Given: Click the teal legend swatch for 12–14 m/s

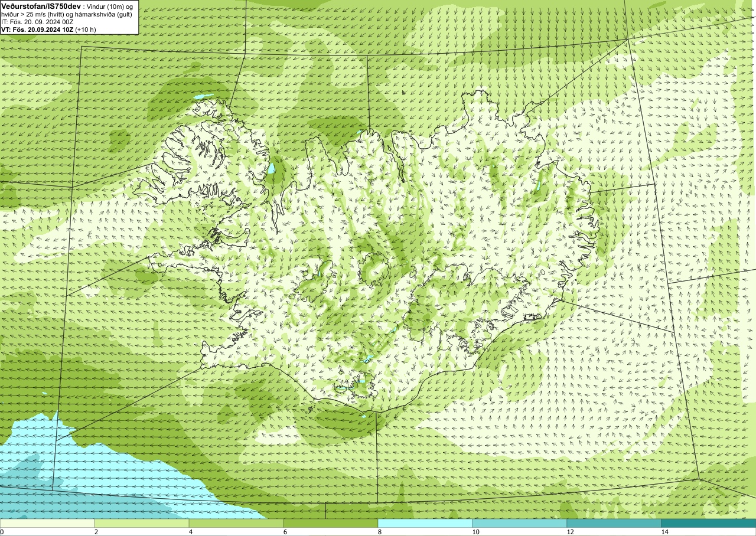Looking at the screenshot, I should [614, 523].
